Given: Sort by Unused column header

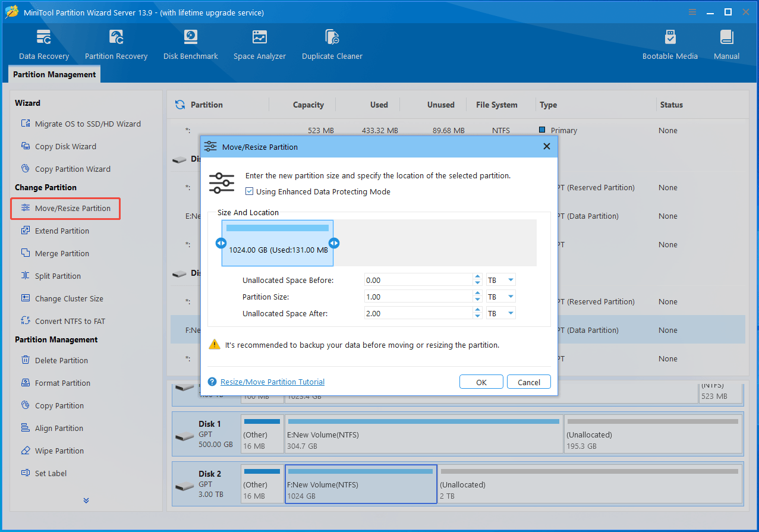Looking at the screenshot, I should (440, 105).
